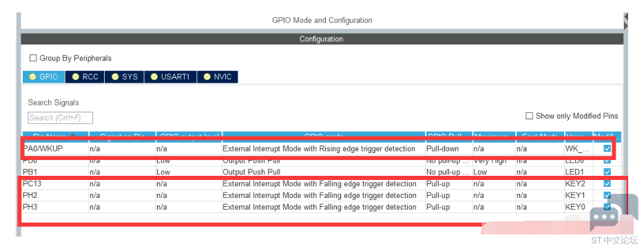Click the KEY1 user label

pyautogui.click(x=575, y=195)
